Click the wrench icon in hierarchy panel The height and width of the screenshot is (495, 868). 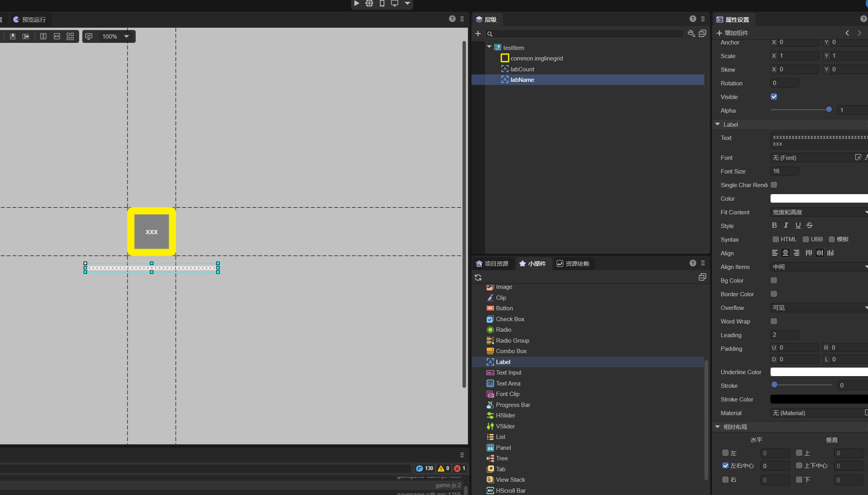click(x=691, y=34)
